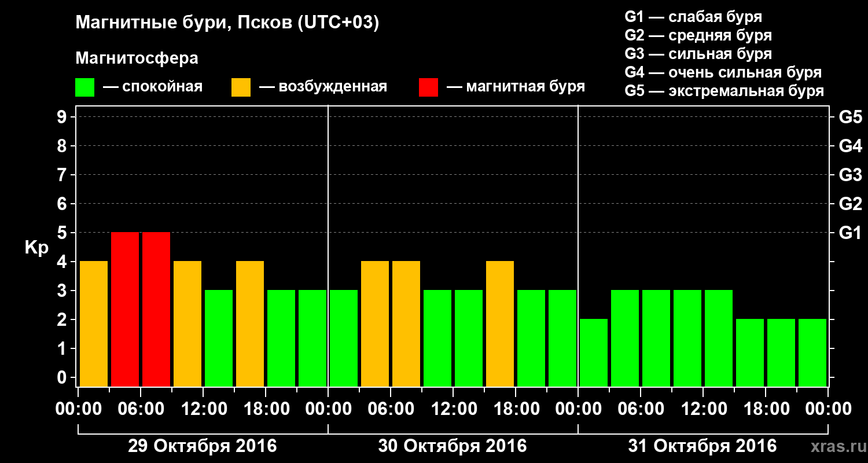Click the orange Kp 4 bar starting 00:00, 29 October

(94, 324)
